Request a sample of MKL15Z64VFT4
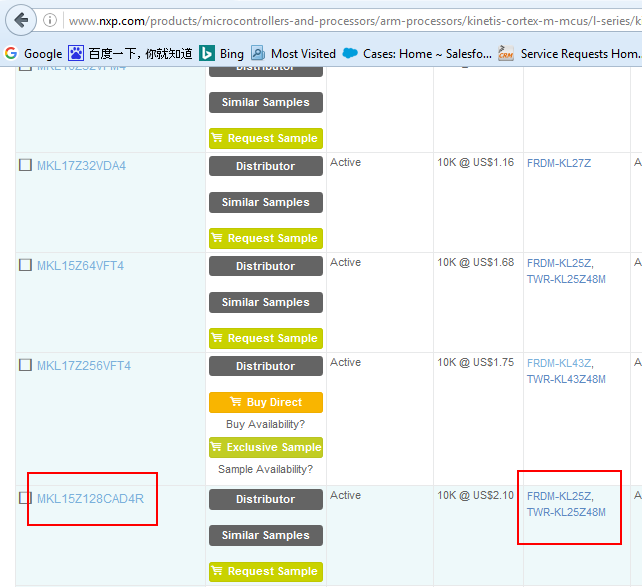This screenshot has width=642, height=587. 266,338
